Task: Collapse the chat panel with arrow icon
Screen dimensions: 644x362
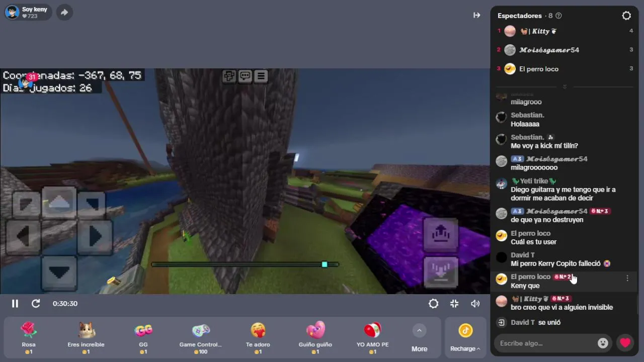Action: pyautogui.click(x=476, y=15)
